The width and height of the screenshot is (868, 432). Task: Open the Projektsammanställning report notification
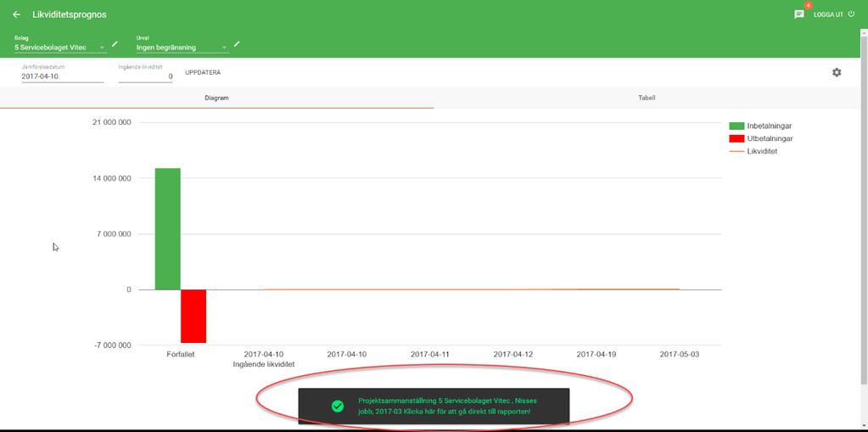(x=434, y=406)
